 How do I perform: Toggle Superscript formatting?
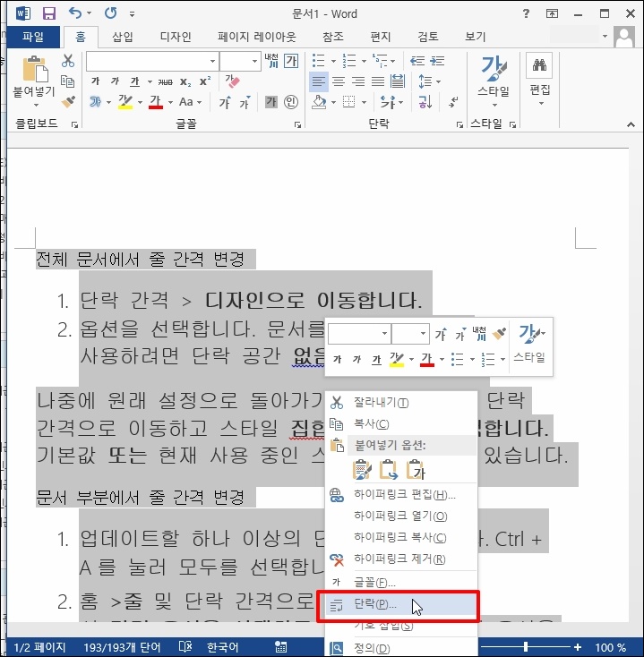pos(205,81)
